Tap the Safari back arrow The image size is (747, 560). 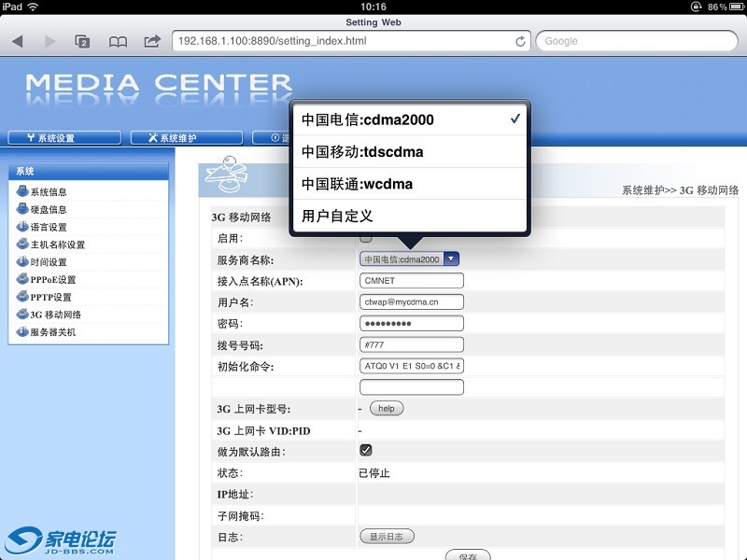pyautogui.click(x=18, y=41)
